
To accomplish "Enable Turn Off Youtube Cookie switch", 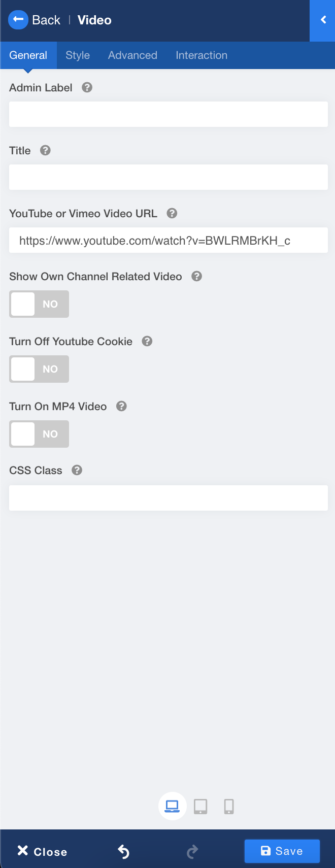I will pos(39,369).
